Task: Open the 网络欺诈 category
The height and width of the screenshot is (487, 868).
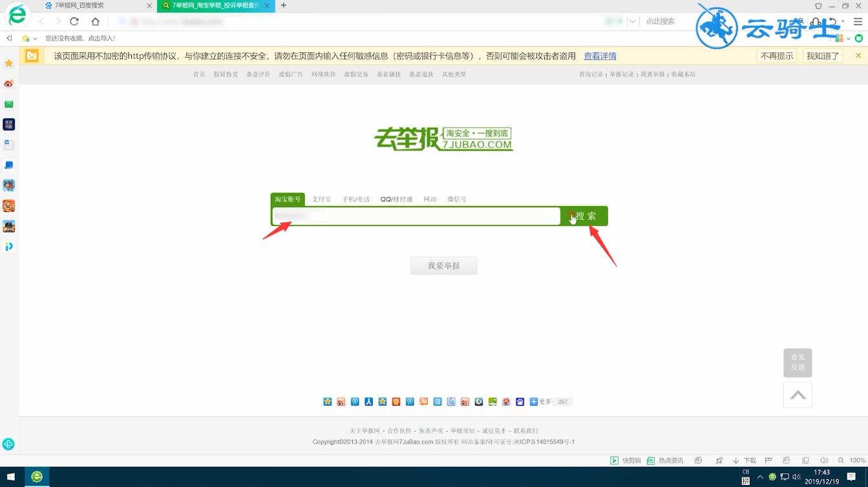Action: (323, 74)
